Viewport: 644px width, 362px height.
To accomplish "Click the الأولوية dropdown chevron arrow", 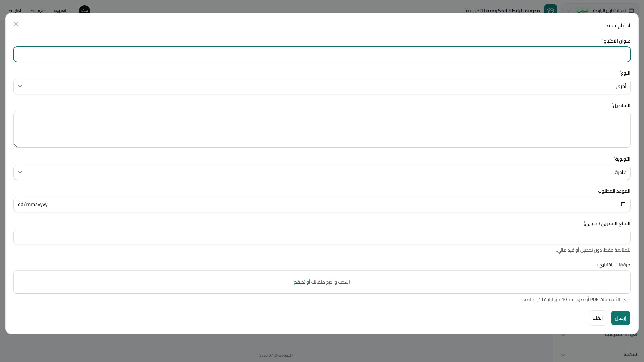I will click(x=20, y=172).
